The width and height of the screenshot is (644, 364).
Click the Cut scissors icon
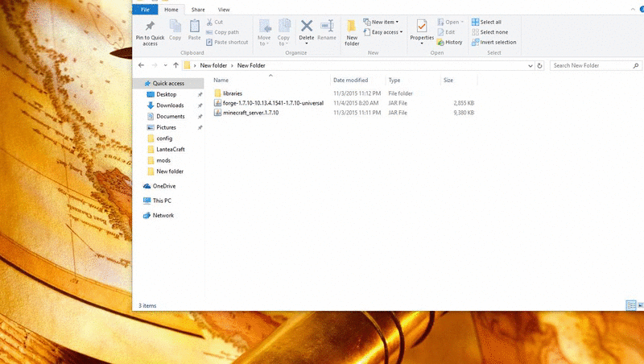[x=209, y=23]
